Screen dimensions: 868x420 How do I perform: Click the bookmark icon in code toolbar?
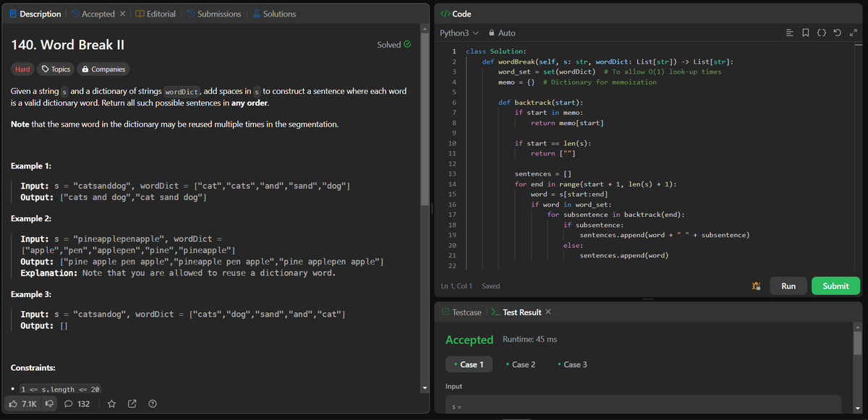(x=806, y=33)
